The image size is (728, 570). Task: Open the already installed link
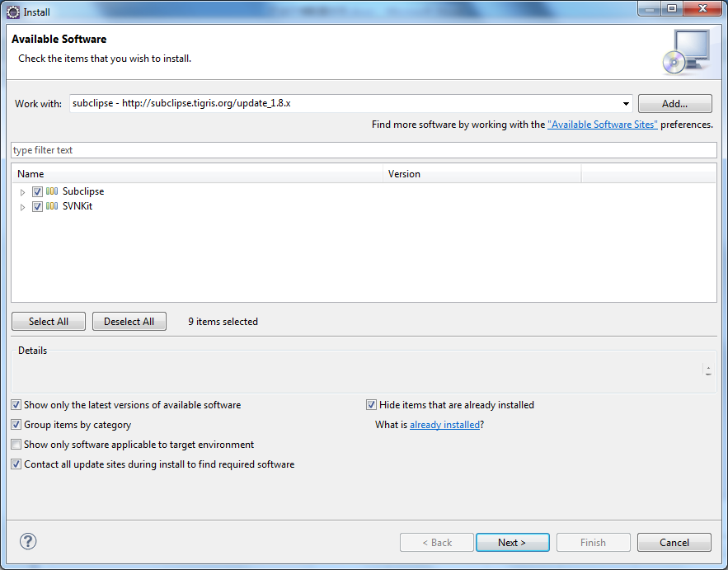444,425
